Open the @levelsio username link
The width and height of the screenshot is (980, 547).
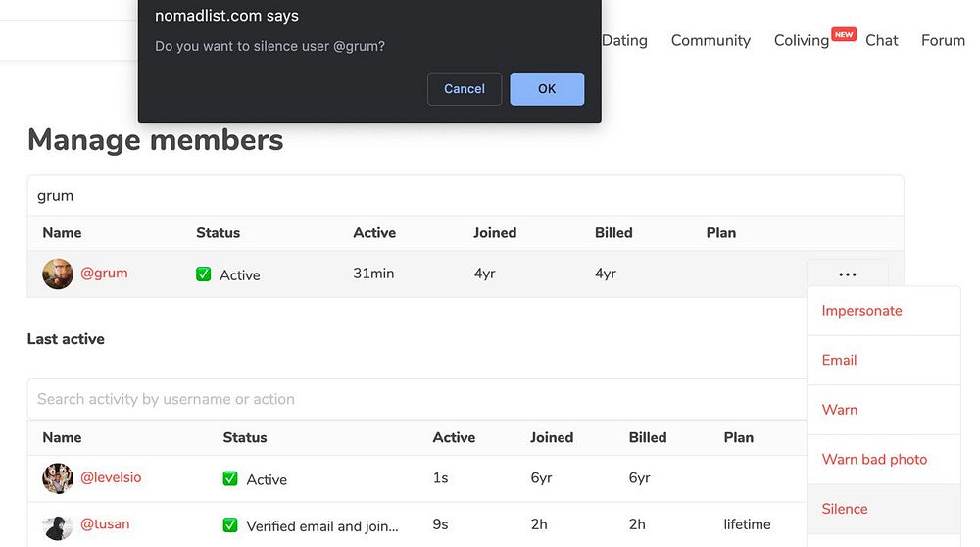click(111, 478)
